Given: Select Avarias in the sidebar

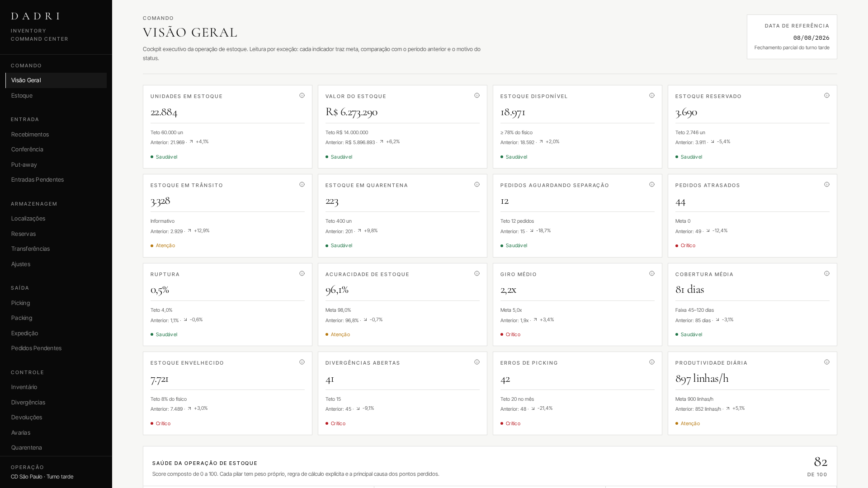Looking at the screenshot, I should 56,433.
